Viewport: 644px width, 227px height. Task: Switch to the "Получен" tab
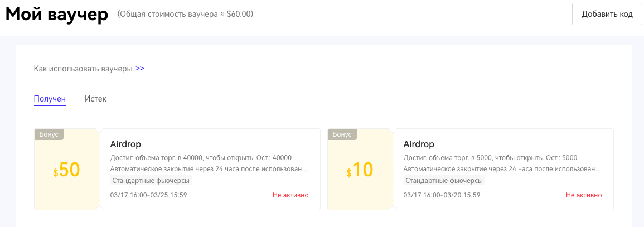(50, 99)
